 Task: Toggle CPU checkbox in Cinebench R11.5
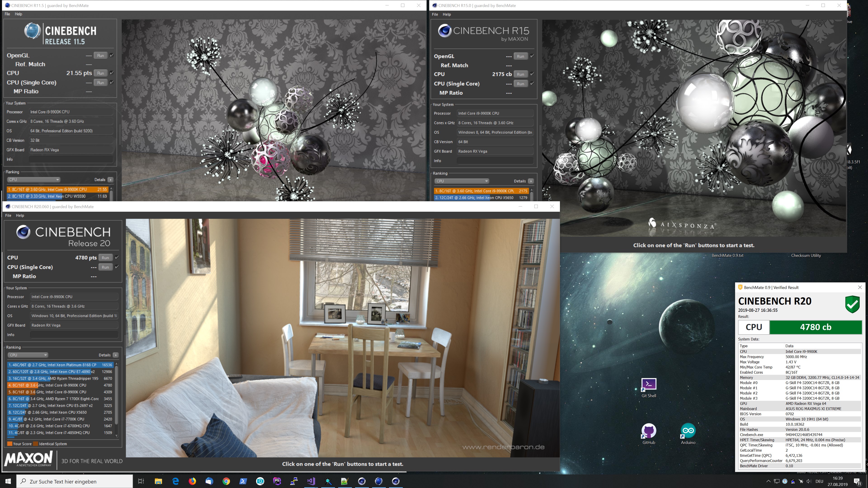pos(111,73)
